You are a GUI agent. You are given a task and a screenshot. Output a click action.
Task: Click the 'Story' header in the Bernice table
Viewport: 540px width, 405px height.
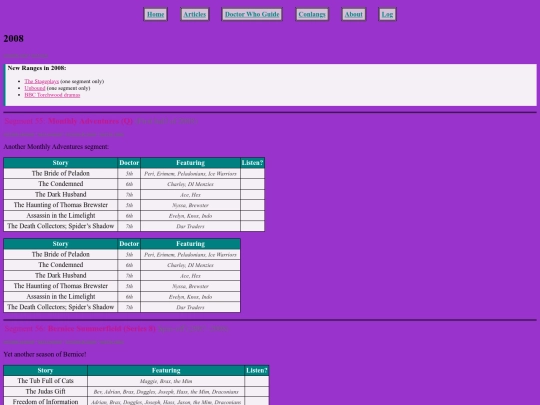pos(45,371)
